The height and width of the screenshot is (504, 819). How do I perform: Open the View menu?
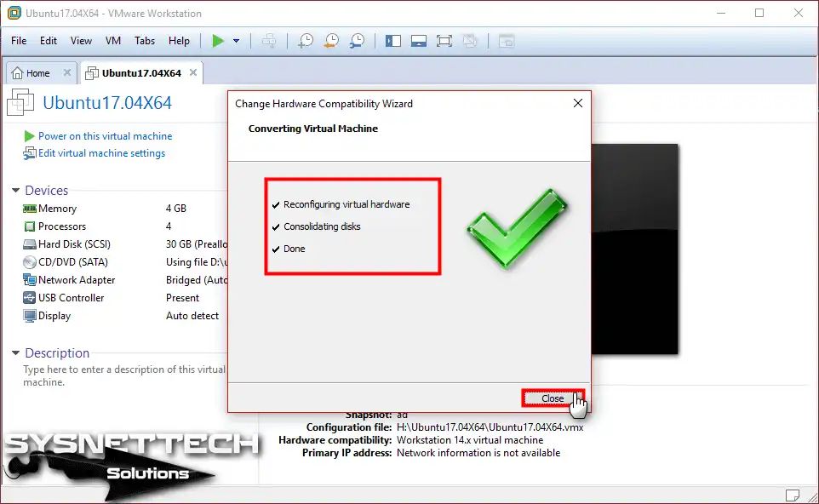pos(81,41)
